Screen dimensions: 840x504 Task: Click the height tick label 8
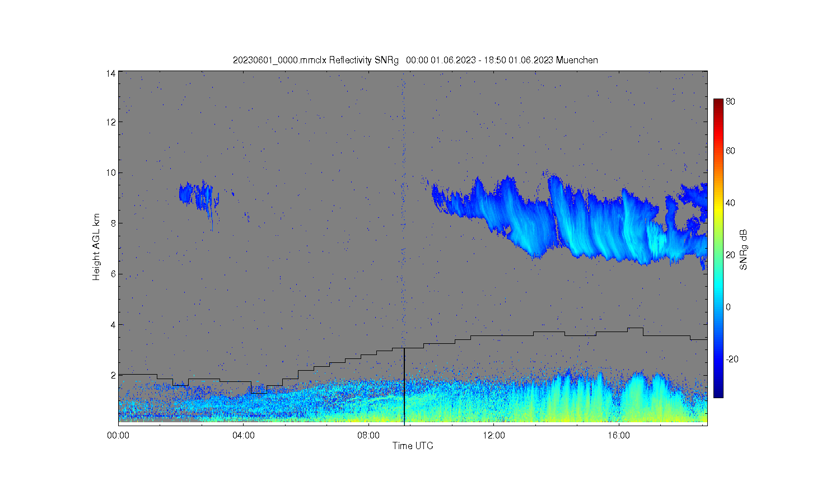(113, 223)
